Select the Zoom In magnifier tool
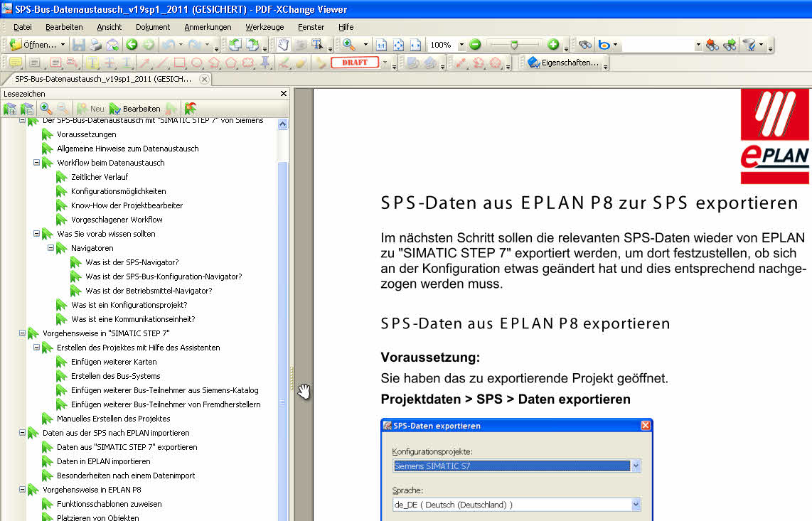 [x=349, y=45]
